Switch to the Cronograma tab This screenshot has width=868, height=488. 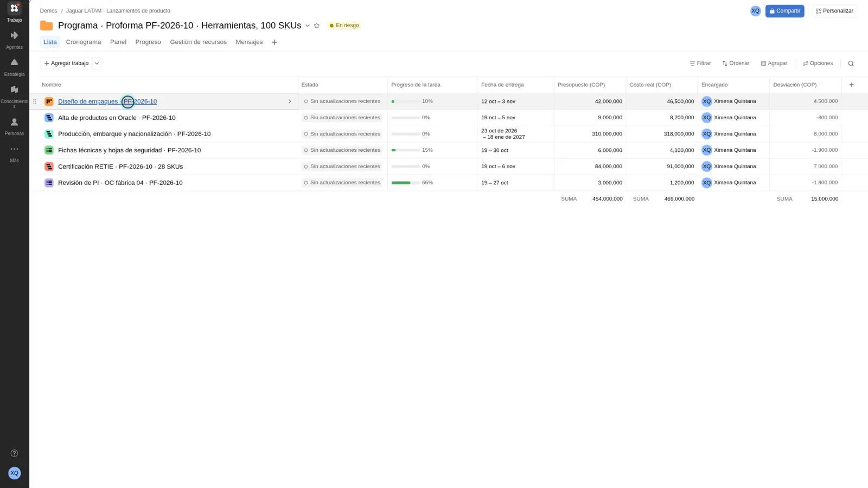[84, 42]
